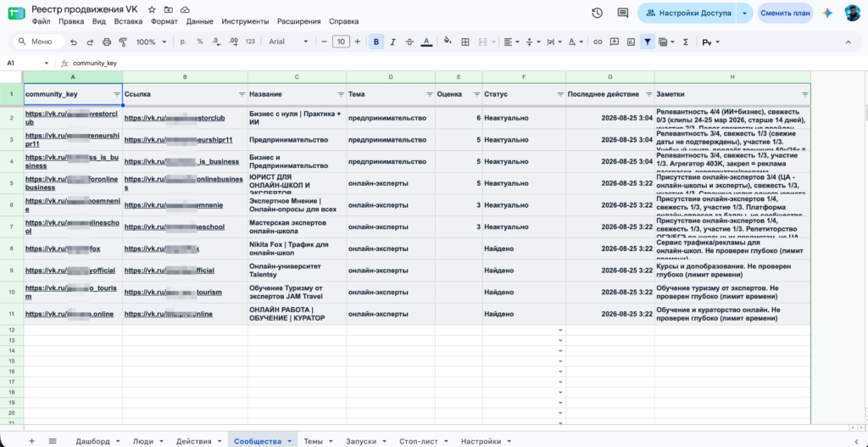Open the all sheets list
The image size is (868, 447).
pyautogui.click(x=53, y=441)
